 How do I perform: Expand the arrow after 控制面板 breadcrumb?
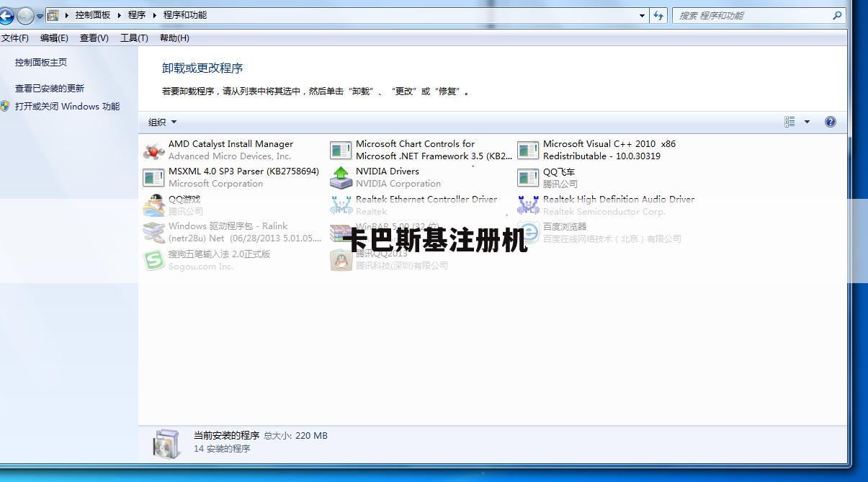pos(120,15)
